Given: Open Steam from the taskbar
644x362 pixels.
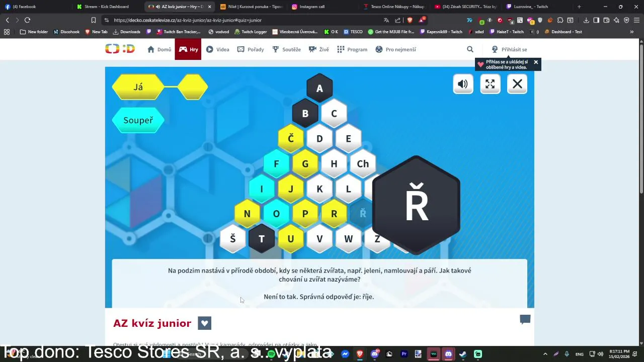Looking at the screenshot, I should click(463, 354).
